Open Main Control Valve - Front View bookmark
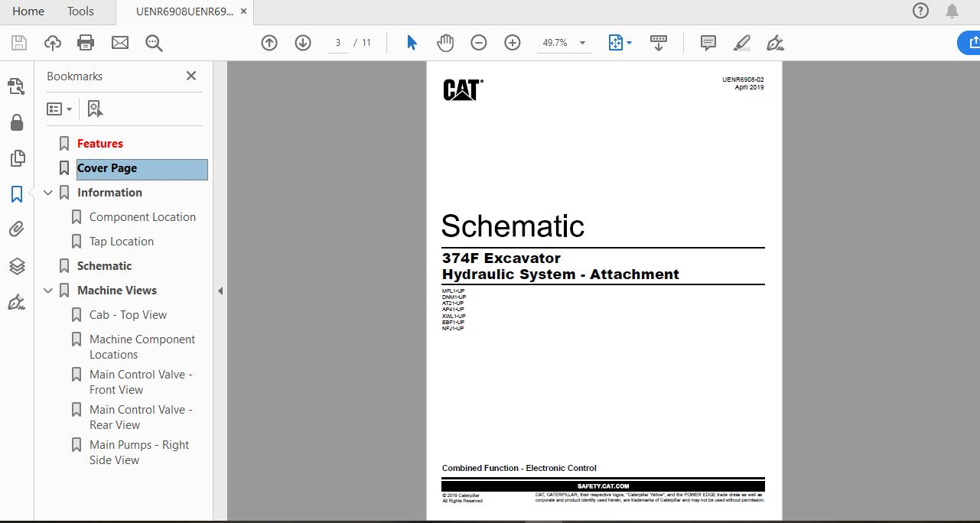Viewport: 980px width, 523px height. [x=141, y=382]
